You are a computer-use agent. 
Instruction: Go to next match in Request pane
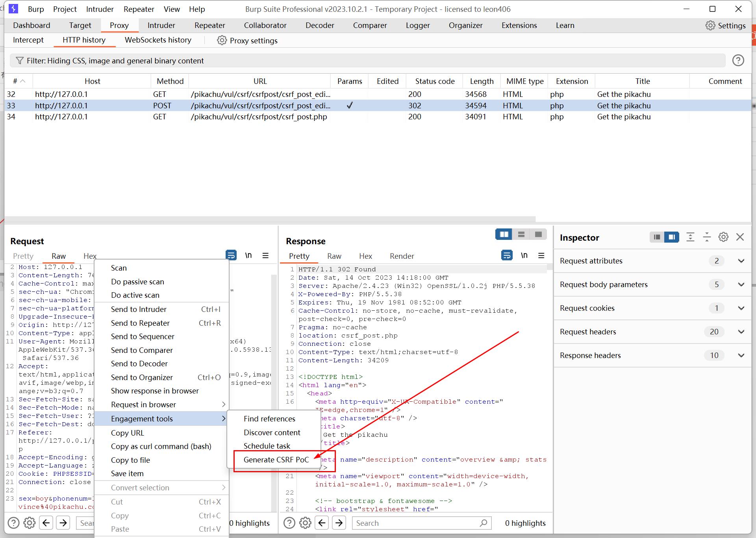[63, 523]
